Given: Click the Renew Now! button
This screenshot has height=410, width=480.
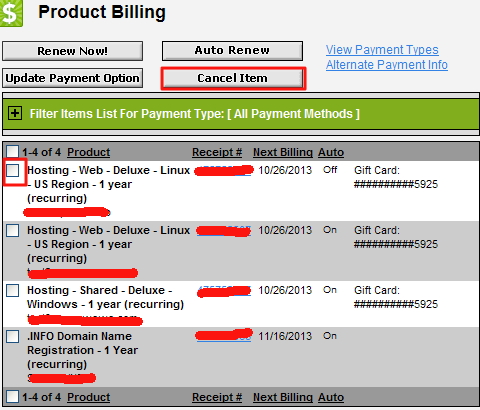Looking at the screenshot, I should 72,51.
